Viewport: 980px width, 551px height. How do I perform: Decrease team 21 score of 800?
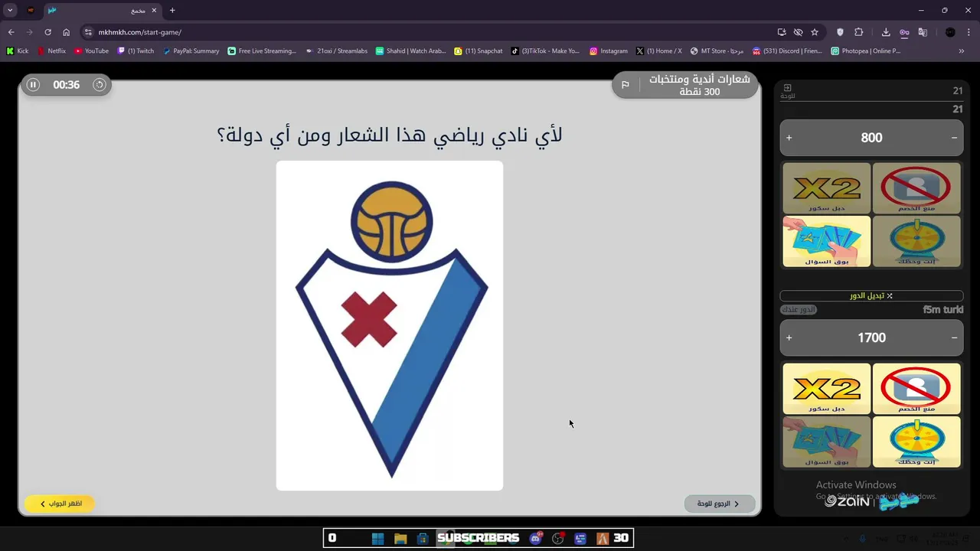954,138
